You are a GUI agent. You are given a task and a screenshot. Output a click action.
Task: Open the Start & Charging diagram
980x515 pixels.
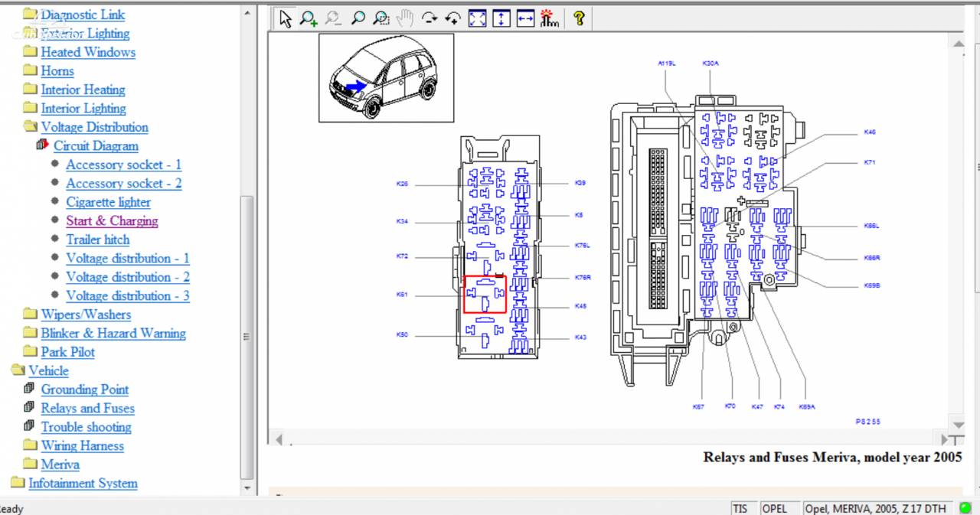pos(112,220)
